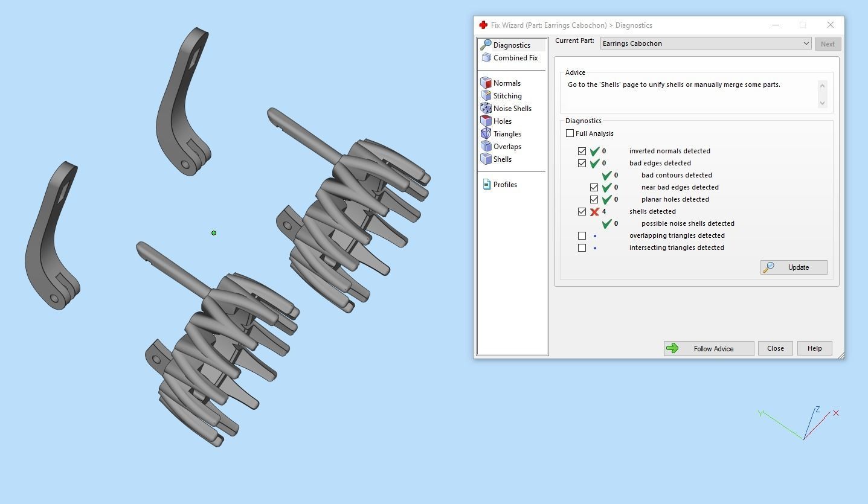868x504 pixels.
Task: Click the Noise Shells icon
Action: click(486, 108)
